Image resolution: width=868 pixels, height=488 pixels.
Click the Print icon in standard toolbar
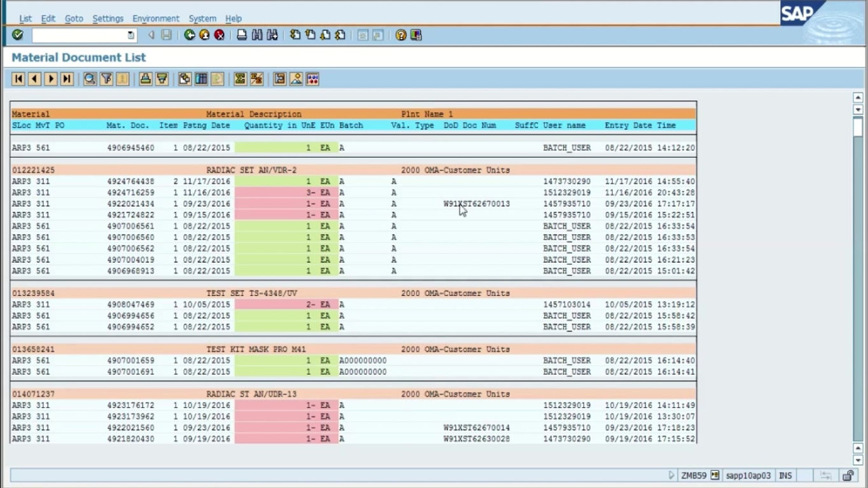[x=242, y=35]
